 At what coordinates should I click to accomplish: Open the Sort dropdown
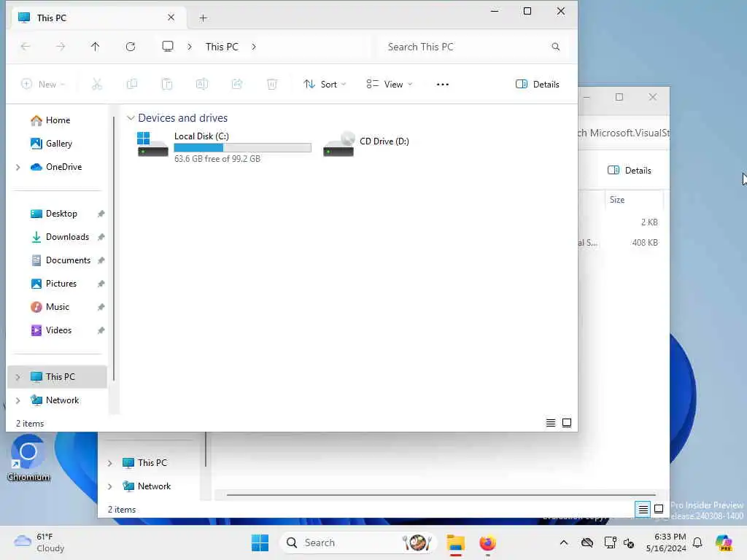[x=325, y=85]
